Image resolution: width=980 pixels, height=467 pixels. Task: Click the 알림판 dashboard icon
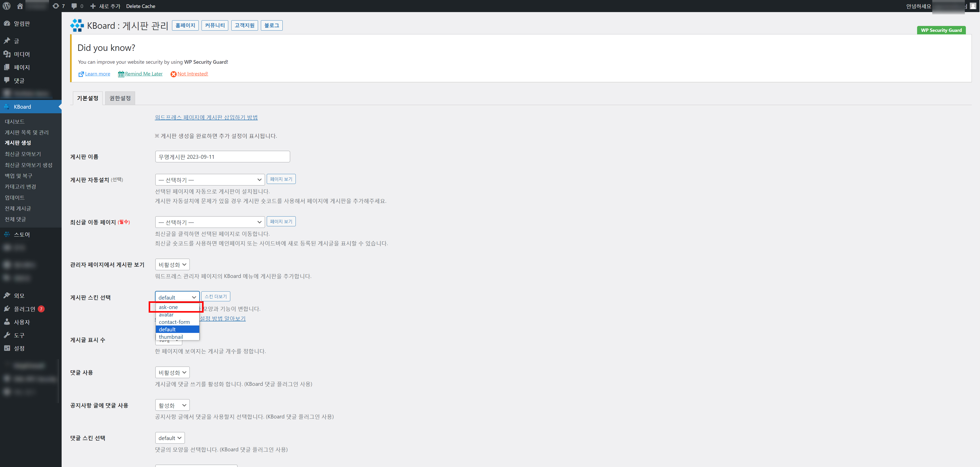7,23
